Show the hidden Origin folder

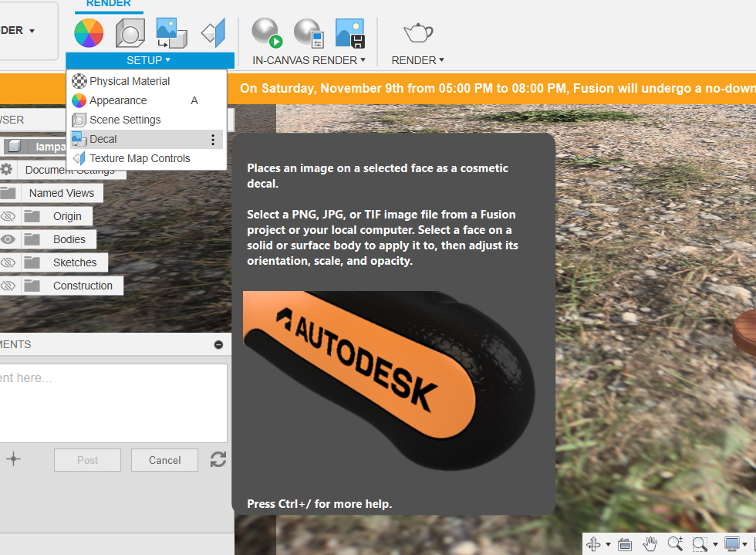point(8,216)
